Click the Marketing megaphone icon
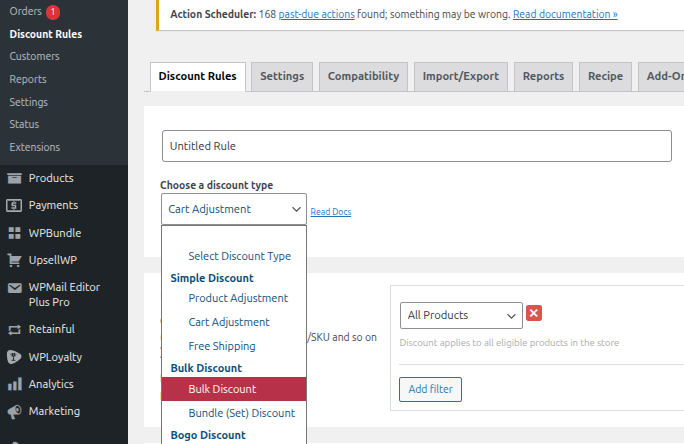Screen dimensions: 684x444 click(14, 412)
